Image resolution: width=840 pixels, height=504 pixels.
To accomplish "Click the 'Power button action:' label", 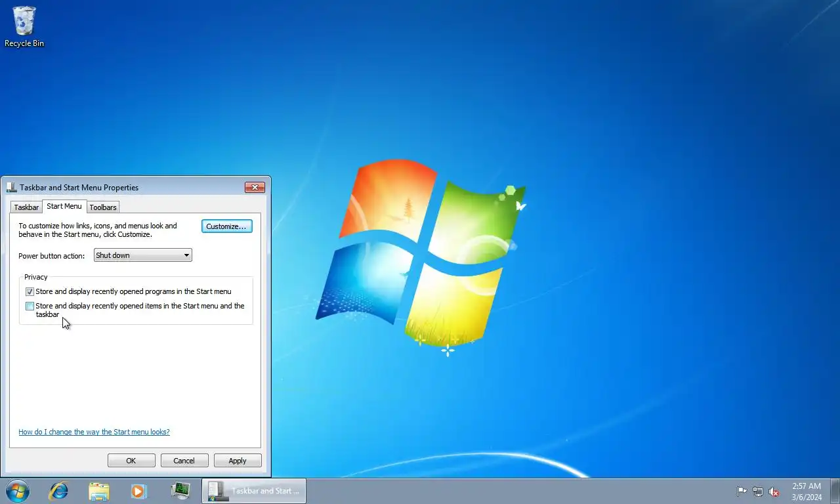I will point(51,255).
